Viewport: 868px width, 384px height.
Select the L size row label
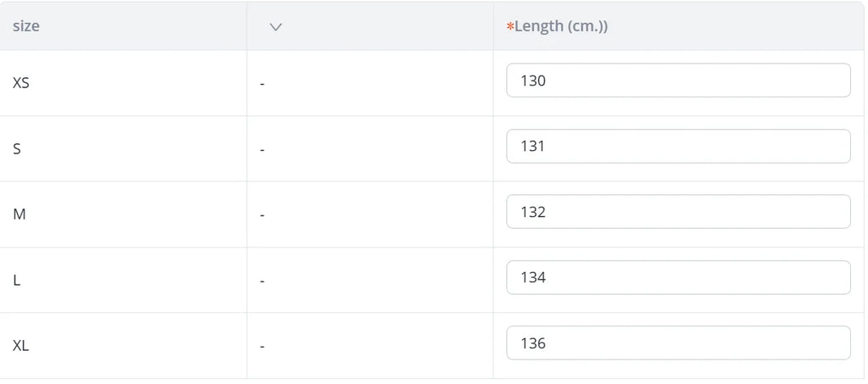click(17, 281)
